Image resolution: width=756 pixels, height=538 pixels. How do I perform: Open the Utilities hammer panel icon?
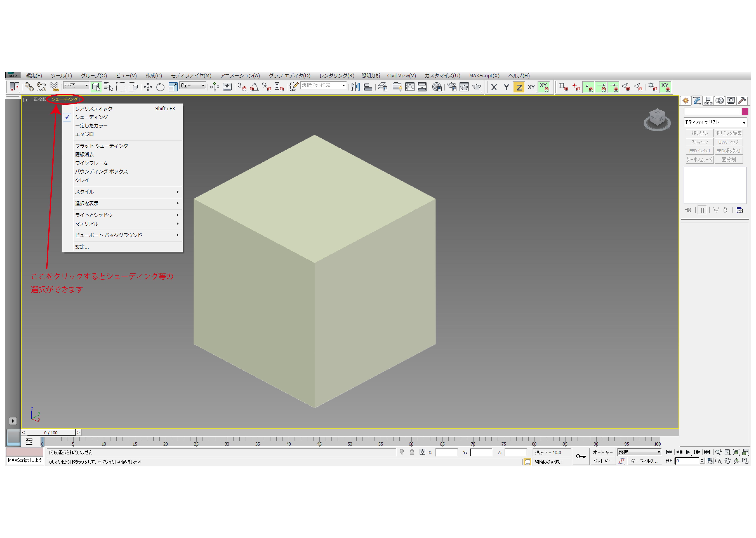tap(742, 101)
